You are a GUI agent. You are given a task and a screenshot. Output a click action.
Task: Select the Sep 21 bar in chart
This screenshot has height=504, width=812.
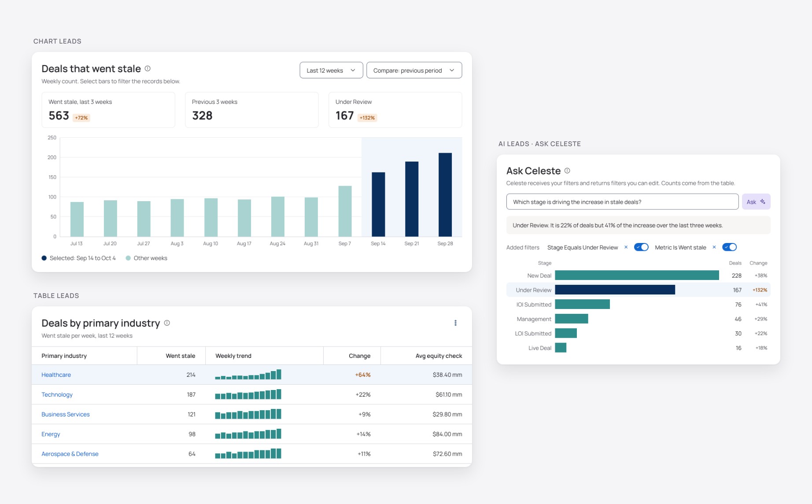pyautogui.click(x=412, y=199)
